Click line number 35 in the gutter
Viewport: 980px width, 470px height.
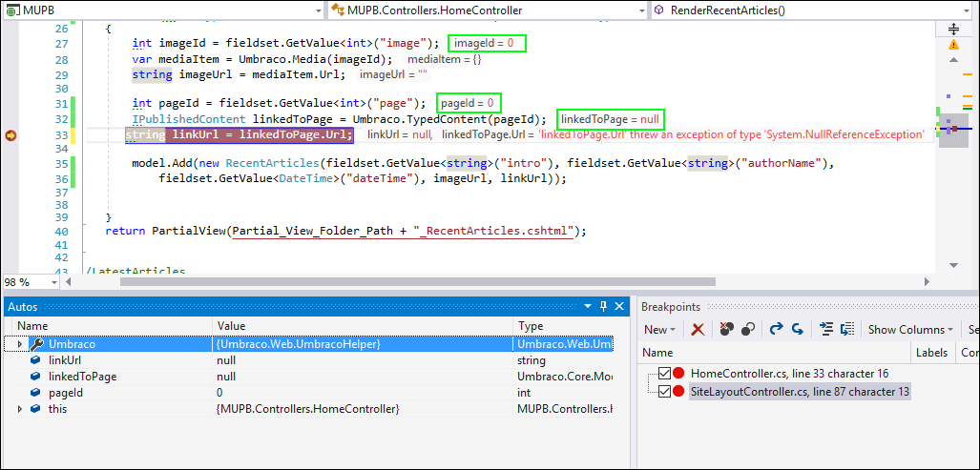click(61, 164)
